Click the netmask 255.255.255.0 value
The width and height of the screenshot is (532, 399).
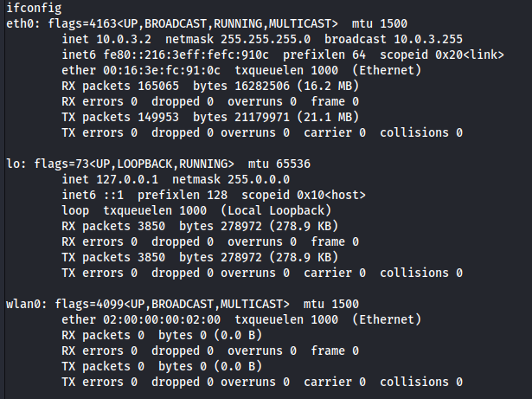[266, 40]
